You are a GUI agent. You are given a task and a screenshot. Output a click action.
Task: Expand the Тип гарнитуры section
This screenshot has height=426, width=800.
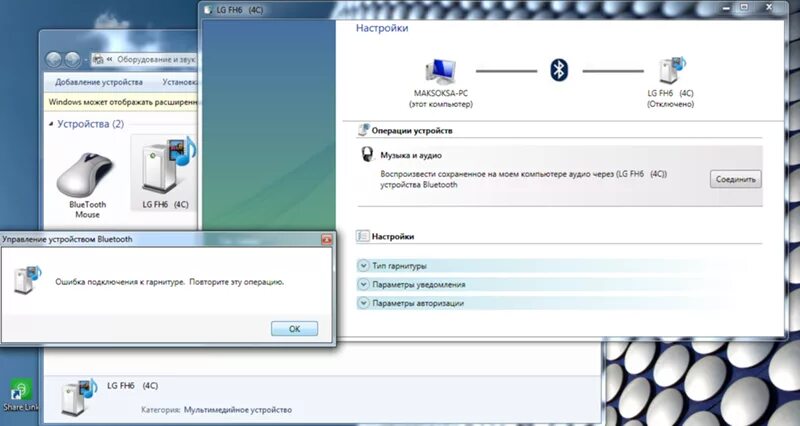point(363,266)
